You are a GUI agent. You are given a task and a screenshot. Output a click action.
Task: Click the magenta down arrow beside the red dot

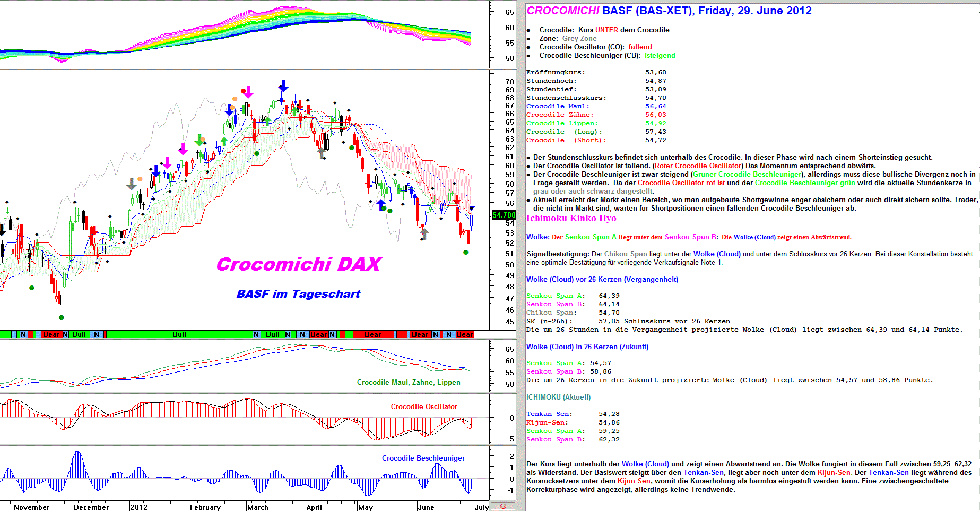coord(248,93)
